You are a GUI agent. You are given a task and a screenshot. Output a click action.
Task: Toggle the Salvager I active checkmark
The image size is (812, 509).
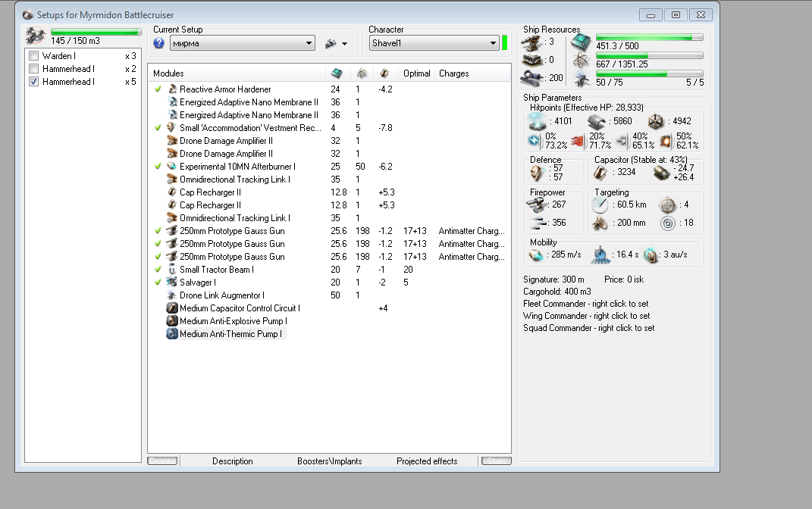(x=158, y=283)
